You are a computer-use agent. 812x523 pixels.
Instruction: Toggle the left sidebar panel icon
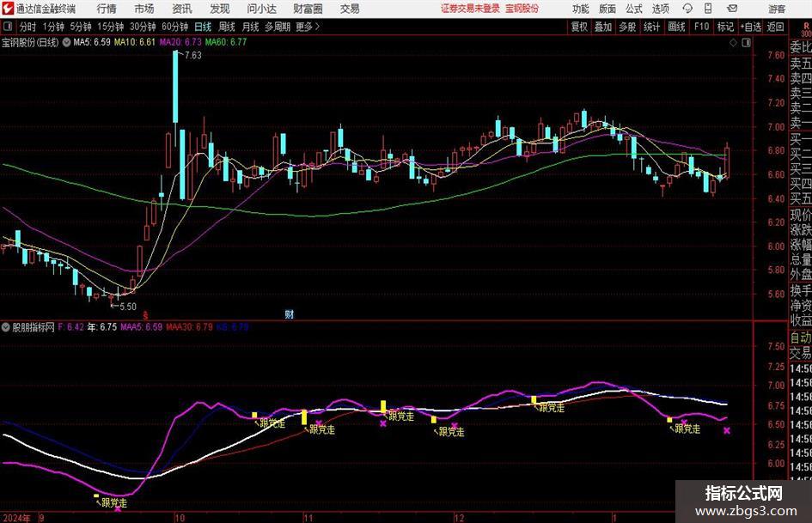coord(8,27)
